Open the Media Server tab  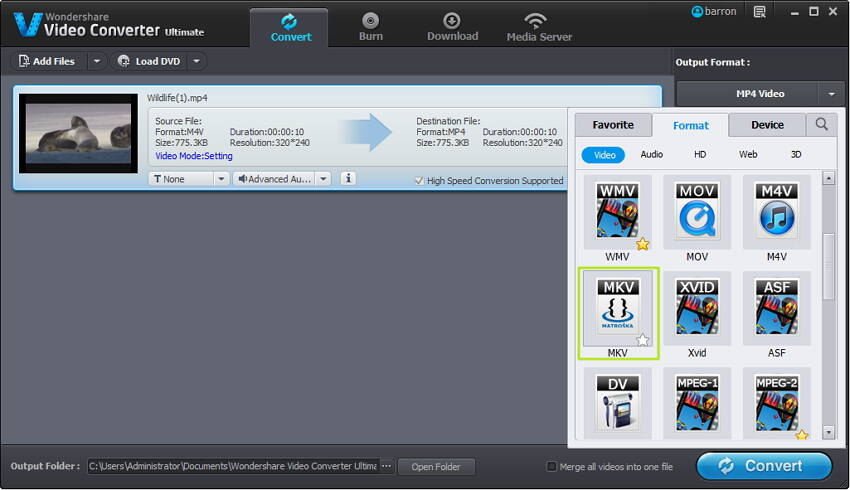click(539, 28)
